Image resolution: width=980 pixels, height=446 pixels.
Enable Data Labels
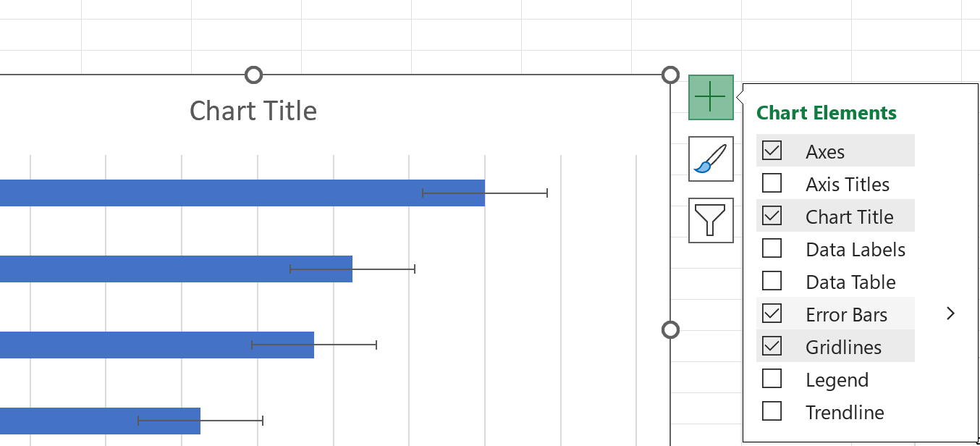click(x=772, y=248)
